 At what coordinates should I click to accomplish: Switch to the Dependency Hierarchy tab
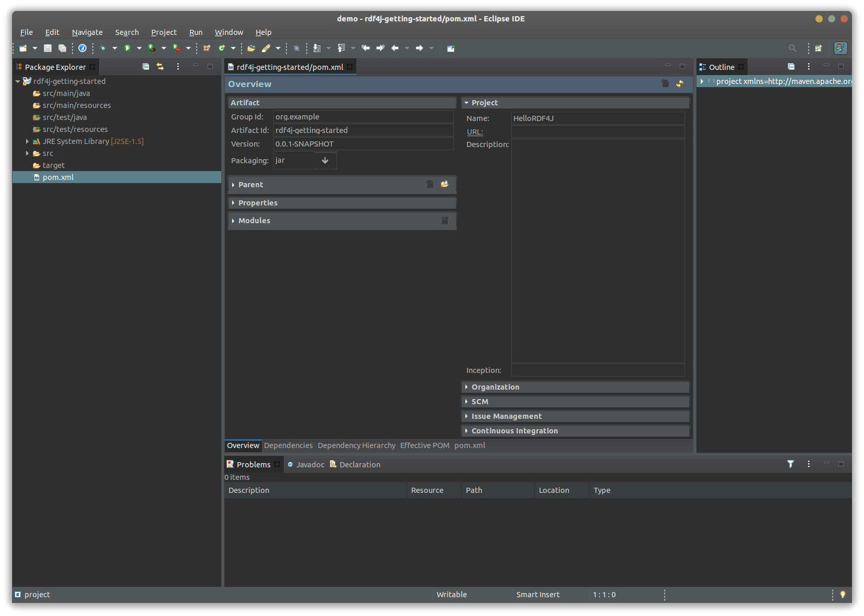point(356,445)
